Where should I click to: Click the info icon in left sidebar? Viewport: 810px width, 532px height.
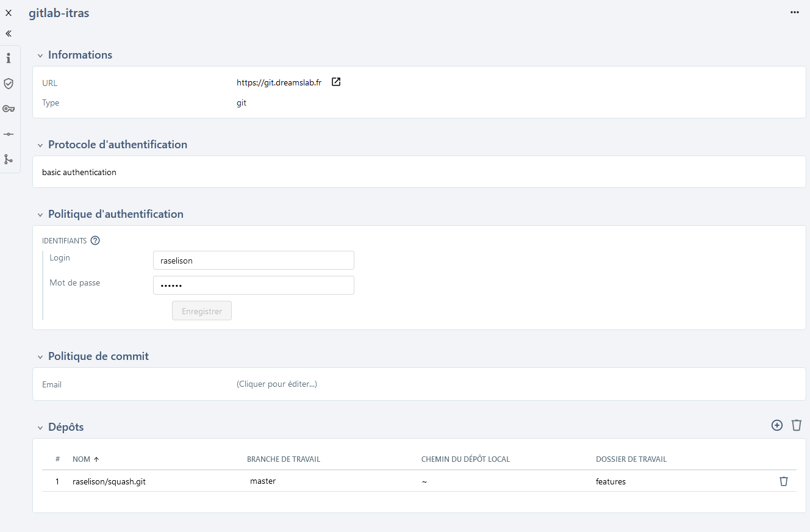point(9,59)
